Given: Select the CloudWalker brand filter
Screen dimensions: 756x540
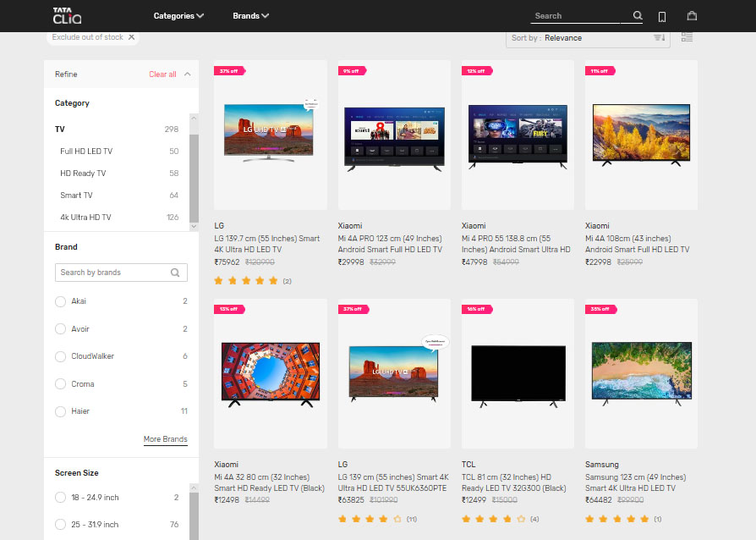Looking at the screenshot, I should click(60, 356).
